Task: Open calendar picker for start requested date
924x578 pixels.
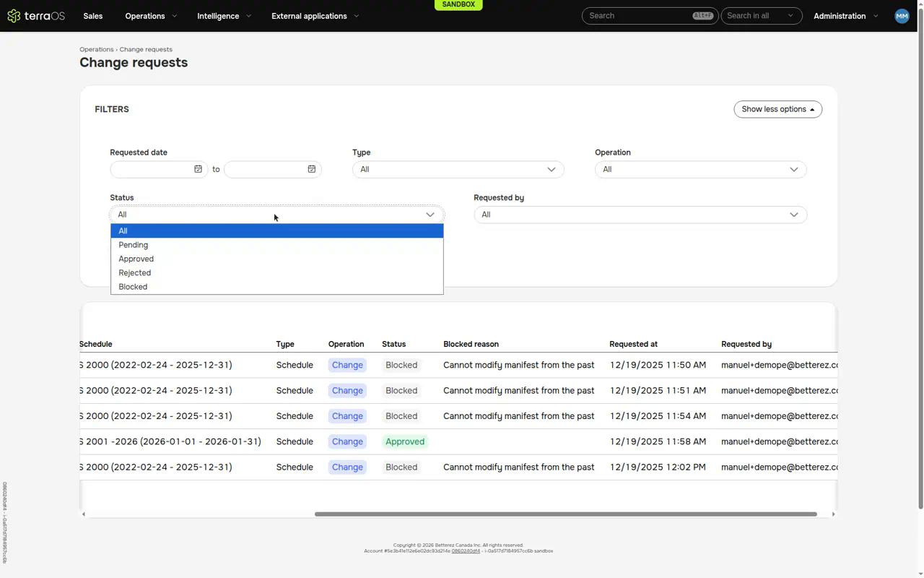Action: click(198, 169)
